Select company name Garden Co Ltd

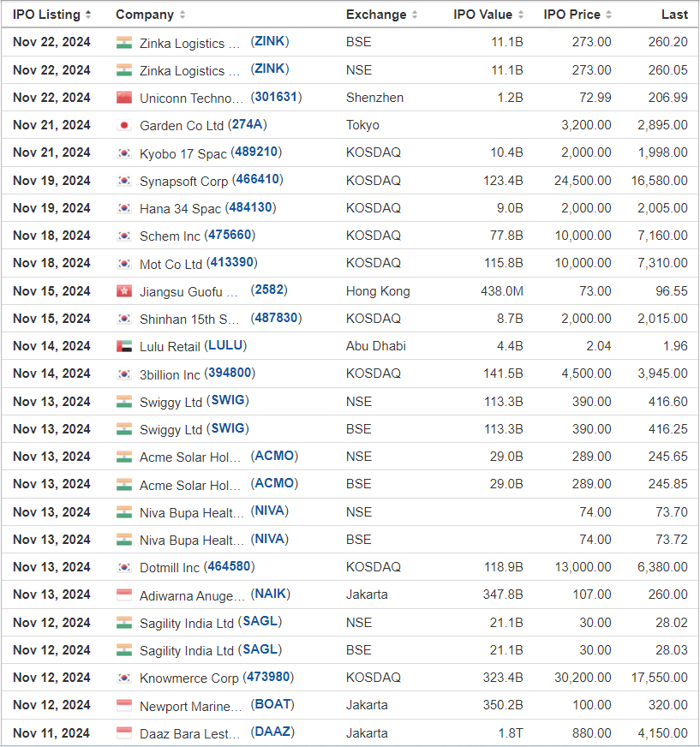182,126
